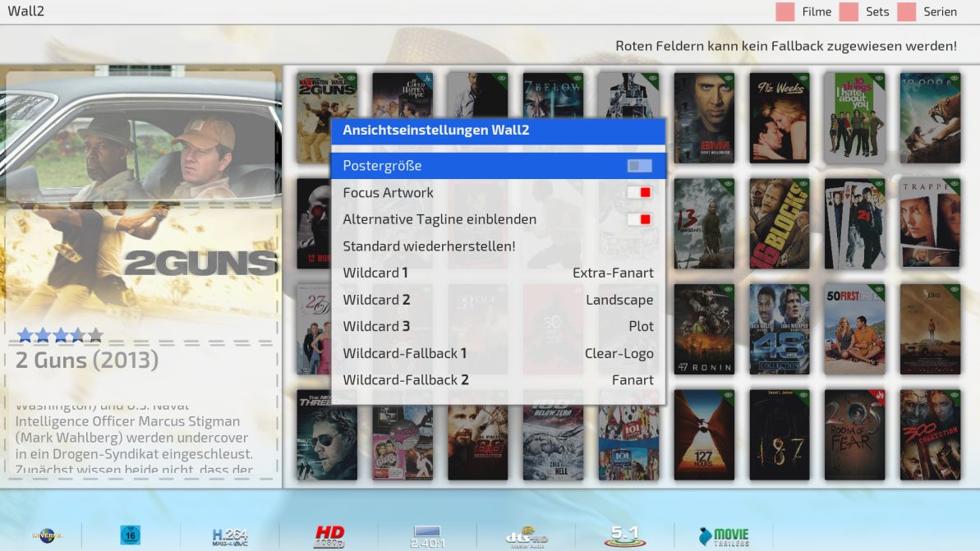
Task: Click the red square next to Serien
Action: 906,11
